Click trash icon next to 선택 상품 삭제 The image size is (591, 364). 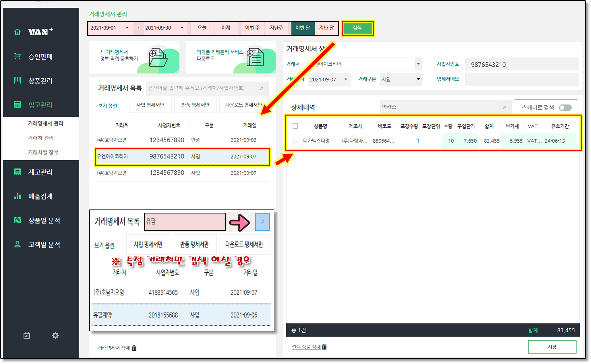pos(324,347)
